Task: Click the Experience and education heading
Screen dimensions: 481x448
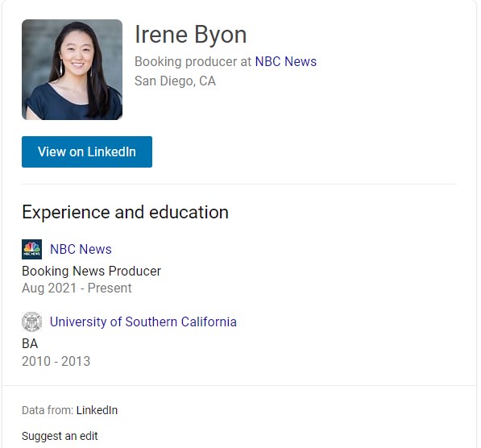Action: tap(125, 213)
